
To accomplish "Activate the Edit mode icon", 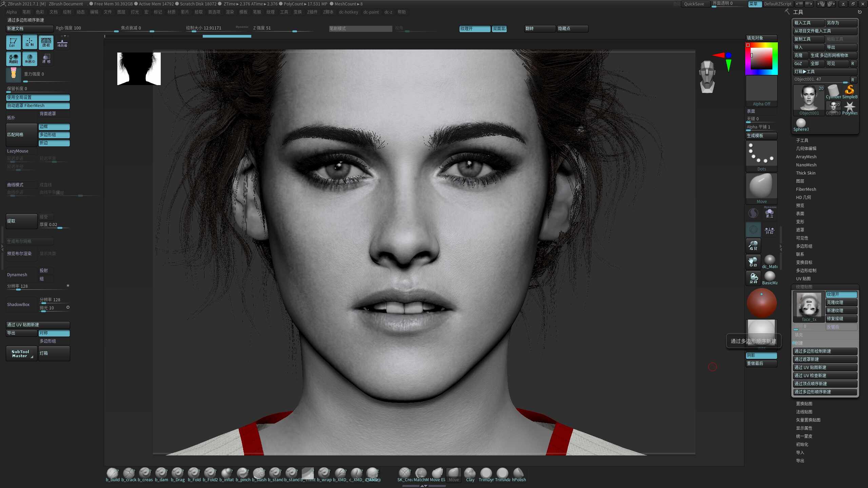I will 13,42.
